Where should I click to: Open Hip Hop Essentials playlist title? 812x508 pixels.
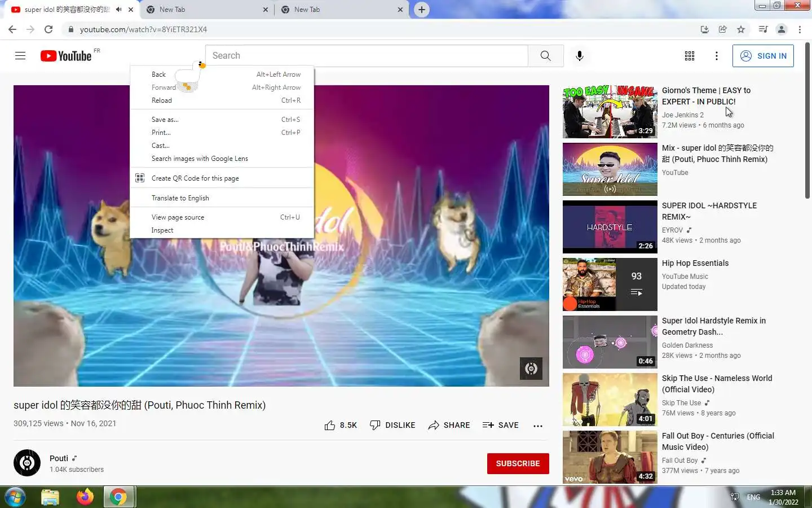(x=695, y=263)
